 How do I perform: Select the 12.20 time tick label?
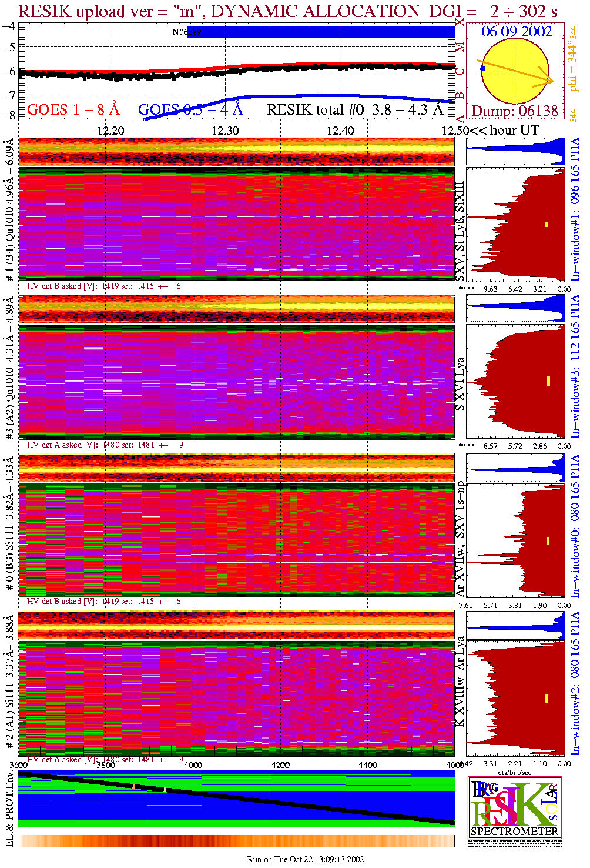[x=110, y=131]
